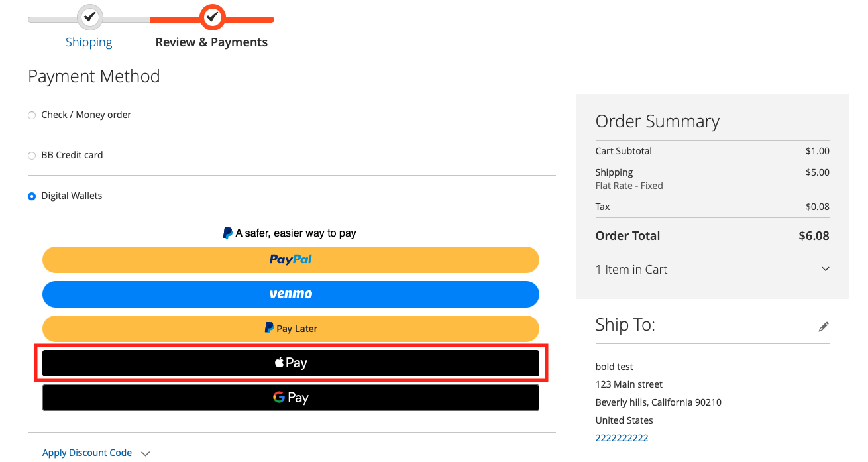
Task: Expand the Apply Discount Code section
Action: (87, 452)
